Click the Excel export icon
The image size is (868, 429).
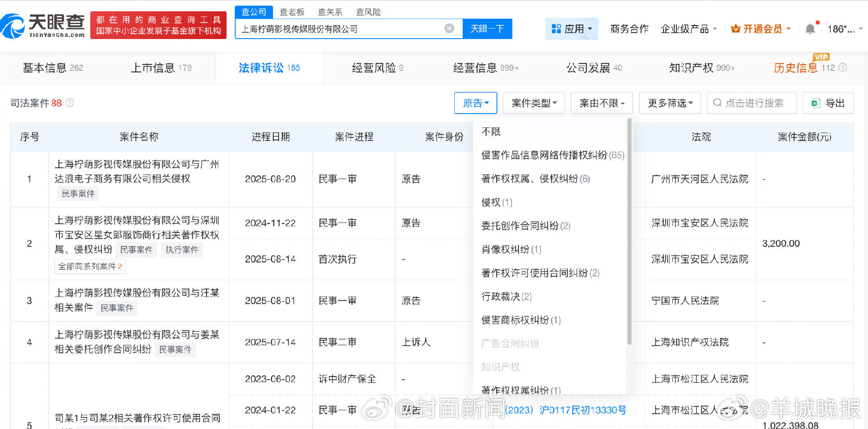(816, 103)
